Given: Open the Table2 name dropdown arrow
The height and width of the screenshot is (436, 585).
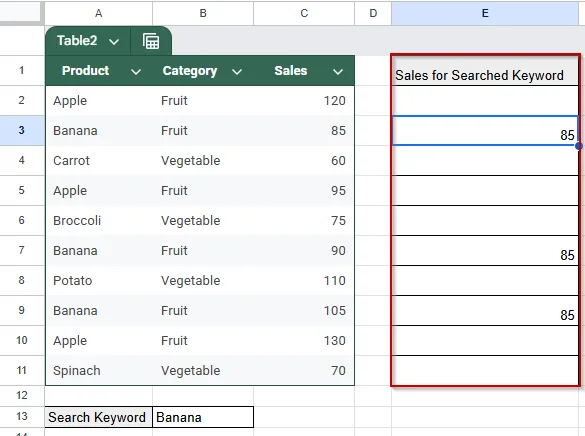Looking at the screenshot, I should [114, 41].
